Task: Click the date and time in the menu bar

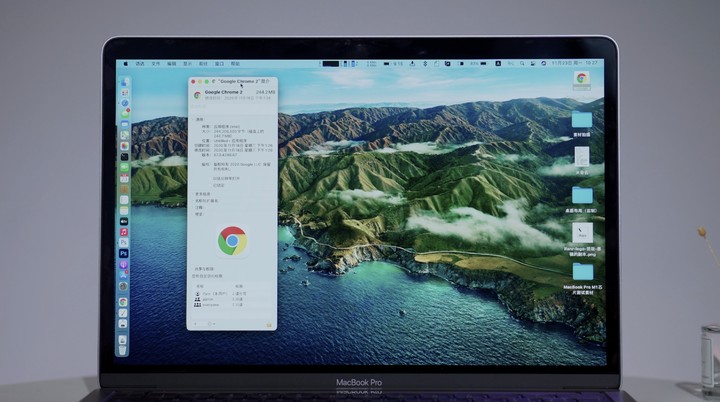Action: coord(585,63)
